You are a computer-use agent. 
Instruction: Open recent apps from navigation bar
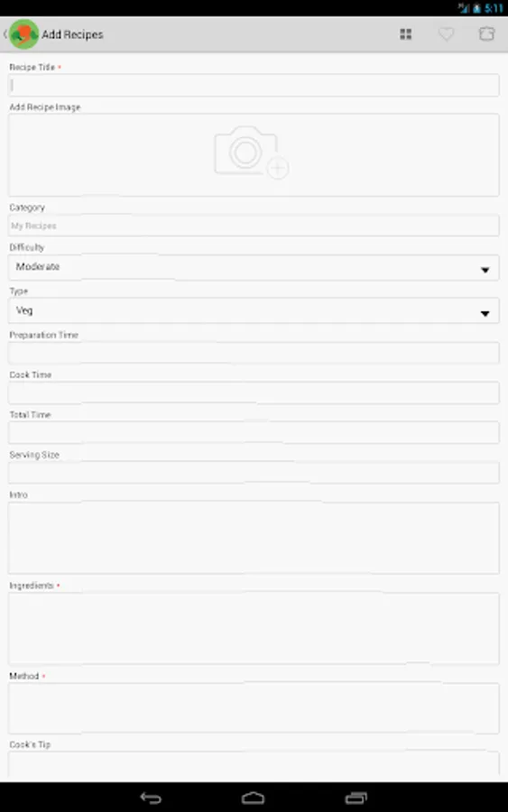(356, 798)
